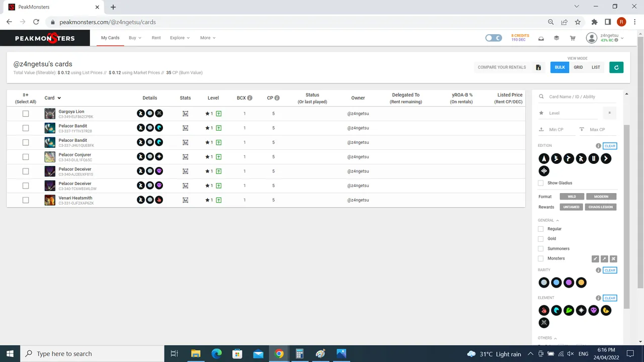Select BULK view mode
Screen dimensions: 644x362
[x=559, y=67]
